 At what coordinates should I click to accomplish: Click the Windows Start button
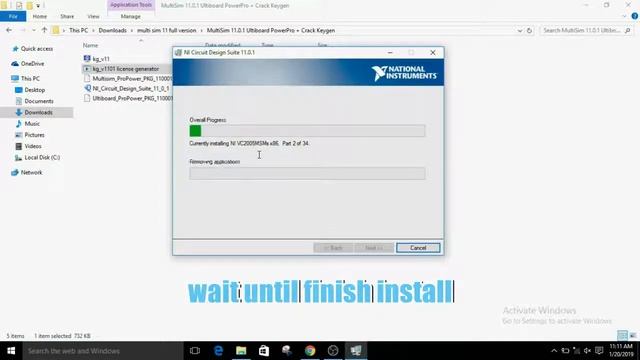pyautogui.click(x=11, y=351)
